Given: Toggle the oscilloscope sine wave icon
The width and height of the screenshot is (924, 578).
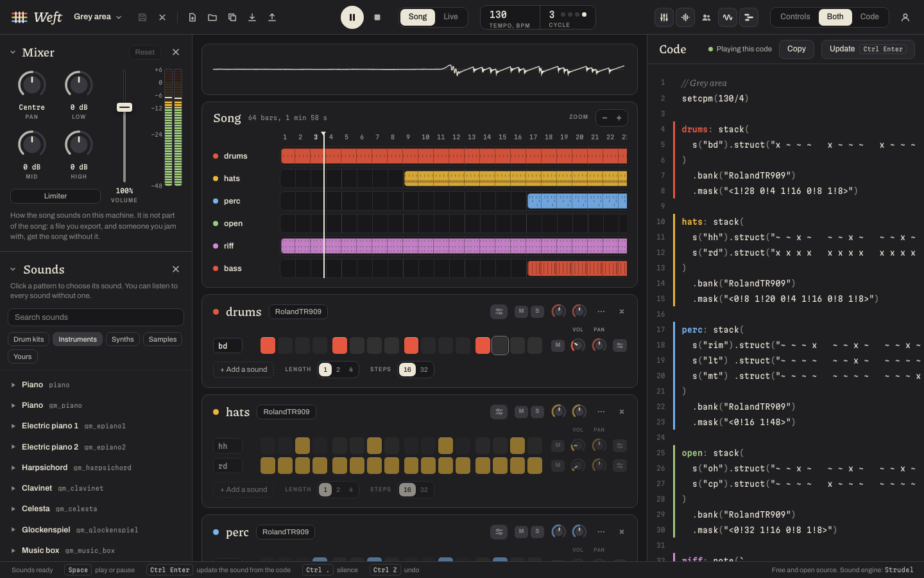Looking at the screenshot, I should click(x=728, y=17).
